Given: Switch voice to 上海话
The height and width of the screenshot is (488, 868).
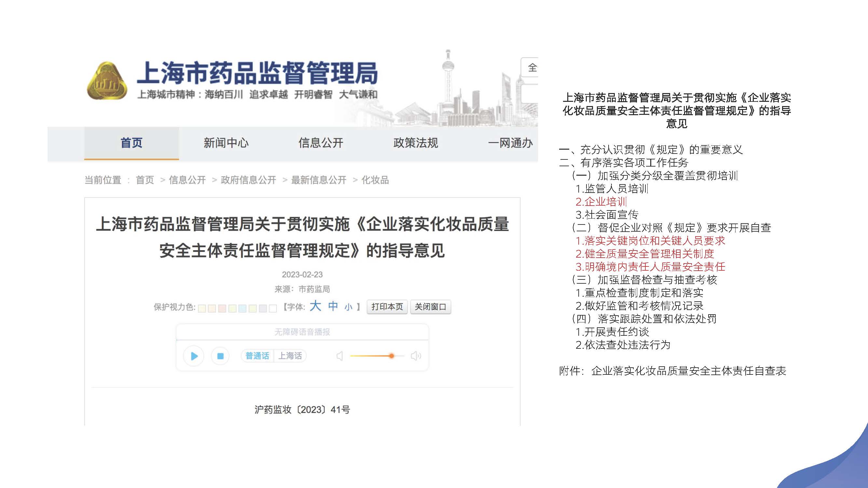Looking at the screenshot, I should (x=290, y=356).
